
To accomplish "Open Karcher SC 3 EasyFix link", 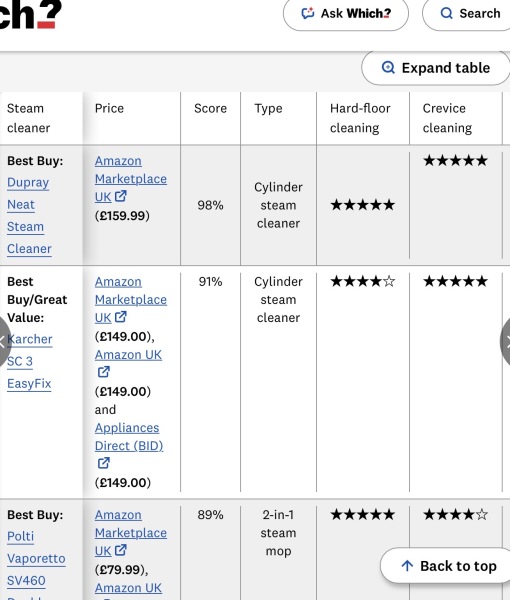I will coord(29,361).
